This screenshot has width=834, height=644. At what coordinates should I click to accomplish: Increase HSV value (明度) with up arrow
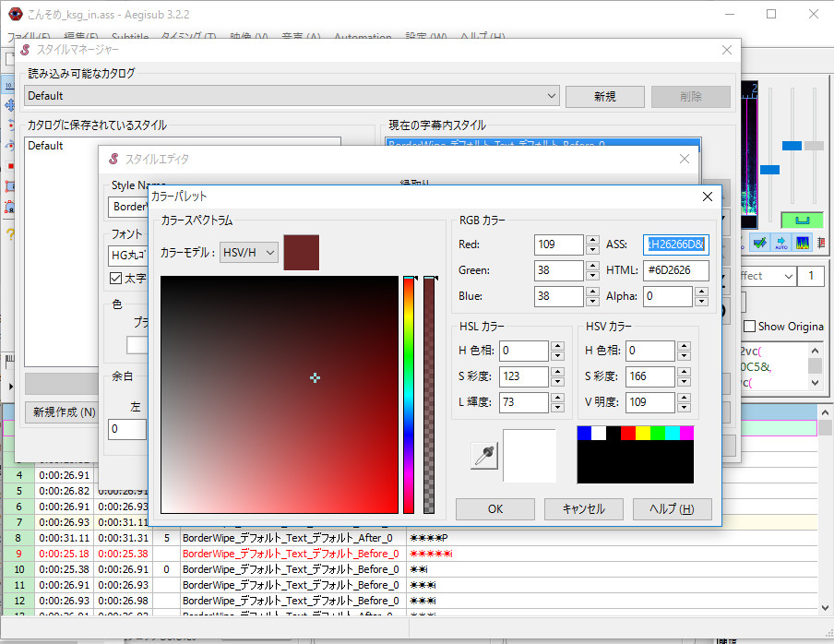(x=684, y=398)
